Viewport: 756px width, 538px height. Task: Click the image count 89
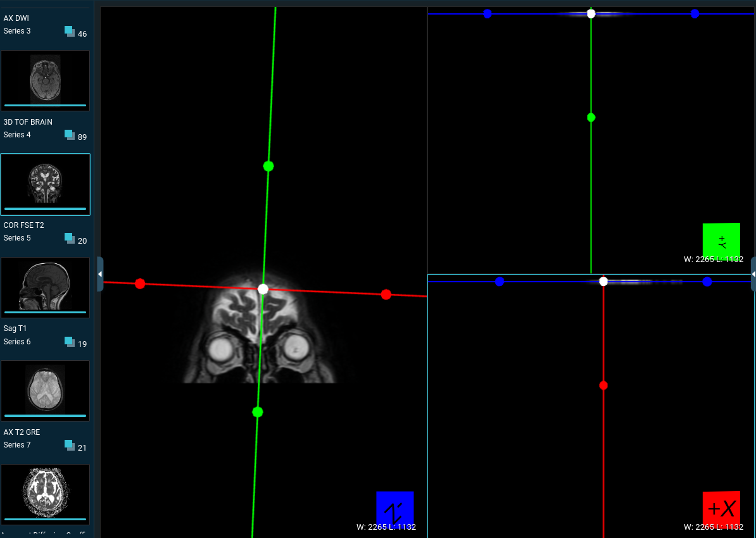tap(82, 137)
